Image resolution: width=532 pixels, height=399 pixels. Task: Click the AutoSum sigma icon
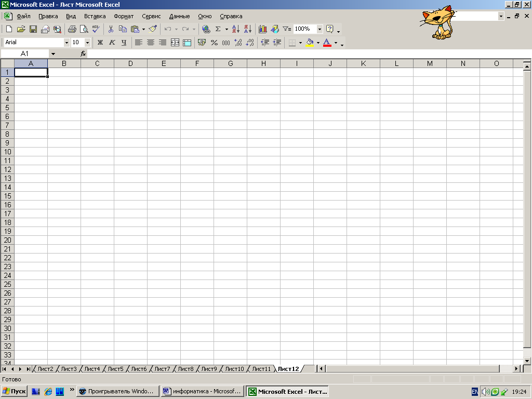218,29
